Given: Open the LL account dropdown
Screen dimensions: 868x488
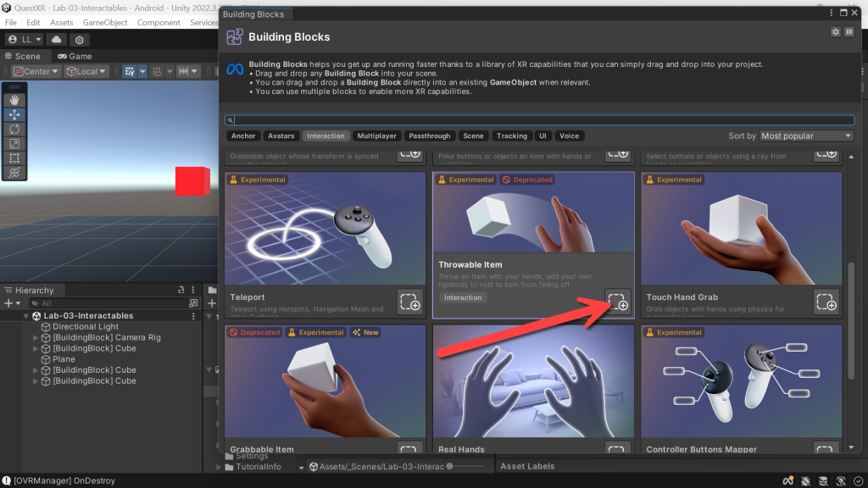Looking at the screenshot, I should [x=25, y=39].
